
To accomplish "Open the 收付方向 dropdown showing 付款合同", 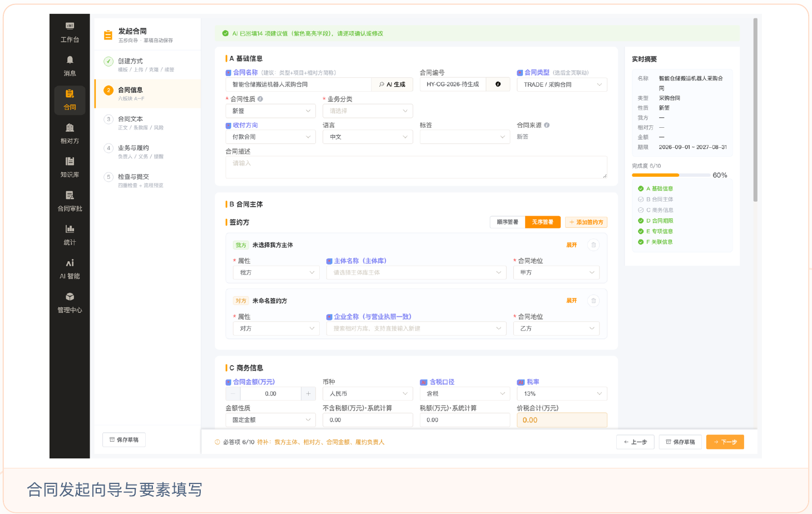I will coord(271,137).
